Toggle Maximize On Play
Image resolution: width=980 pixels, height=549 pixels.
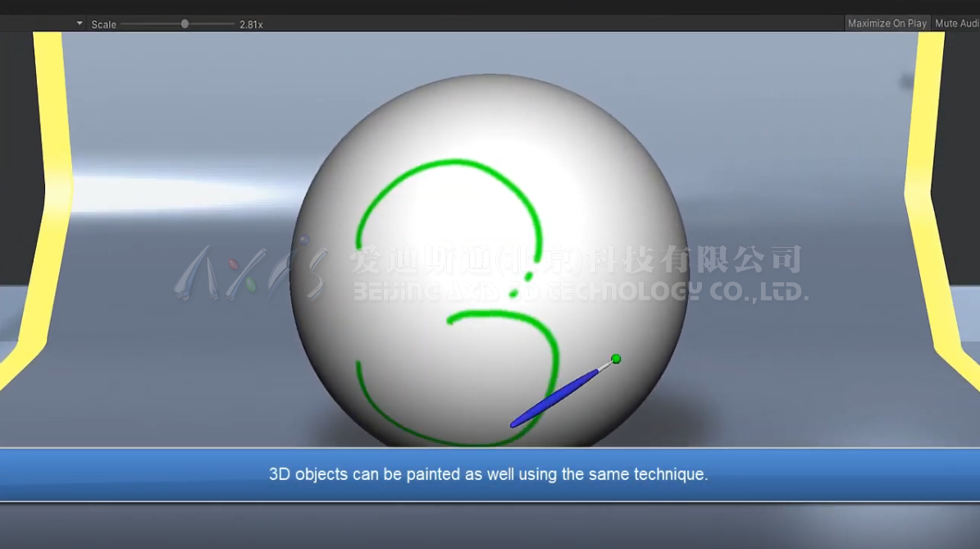(887, 23)
